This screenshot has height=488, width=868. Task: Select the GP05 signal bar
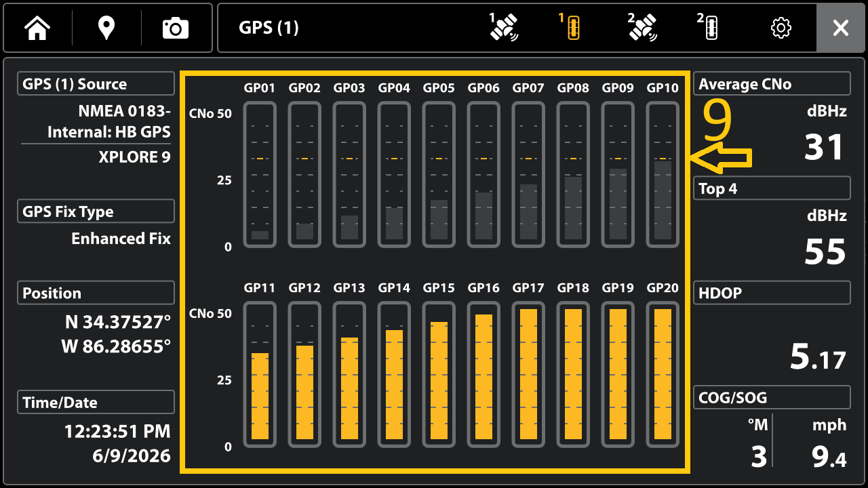pyautogui.click(x=439, y=174)
